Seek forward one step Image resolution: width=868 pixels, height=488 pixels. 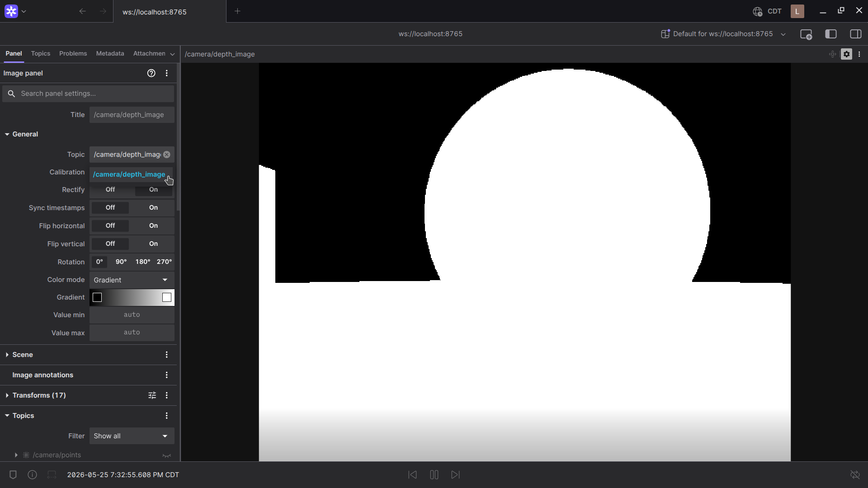[455, 474]
